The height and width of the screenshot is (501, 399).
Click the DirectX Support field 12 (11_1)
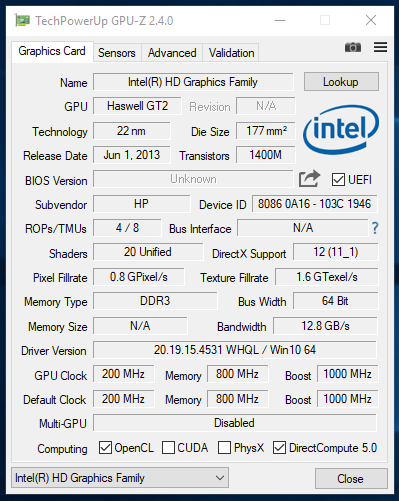336,252
